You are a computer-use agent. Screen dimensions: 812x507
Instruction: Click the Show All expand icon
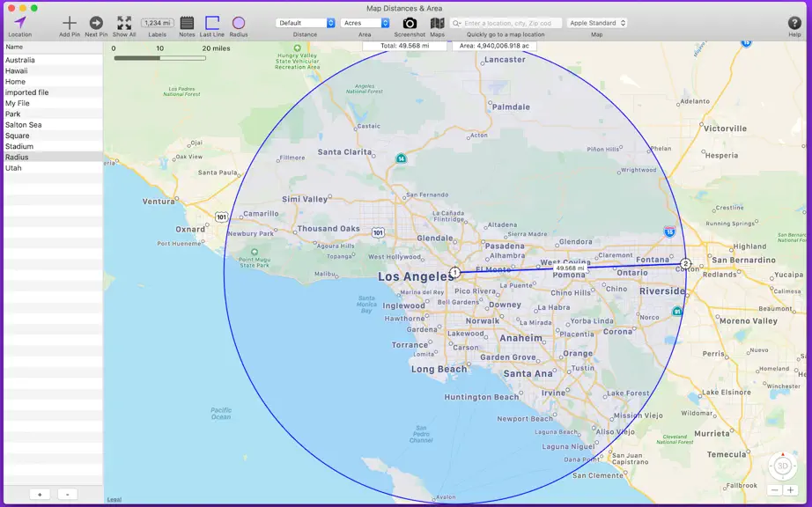point(124,23)
